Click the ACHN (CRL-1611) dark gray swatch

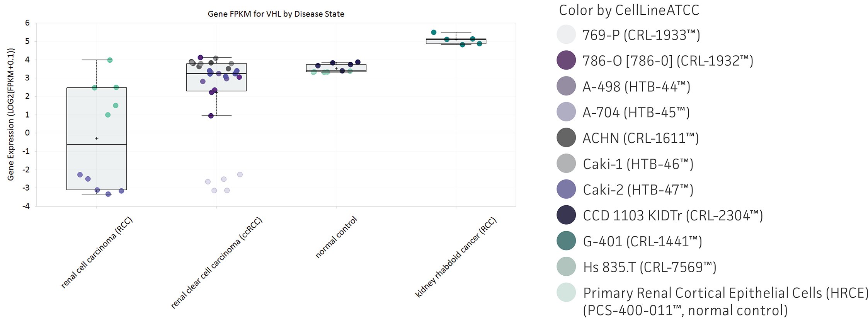[566, 138]
